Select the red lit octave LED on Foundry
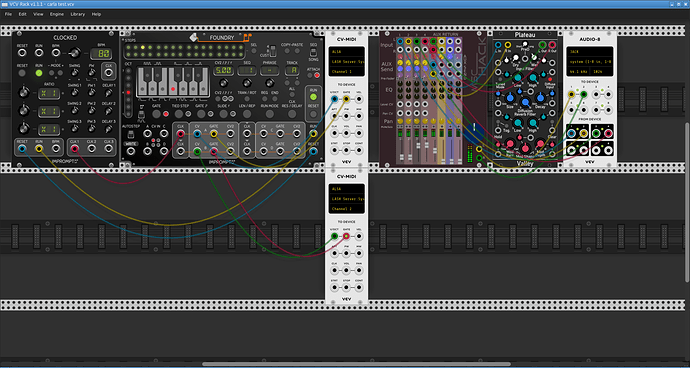The image size is (690, 368). click(x=128, y=92)
